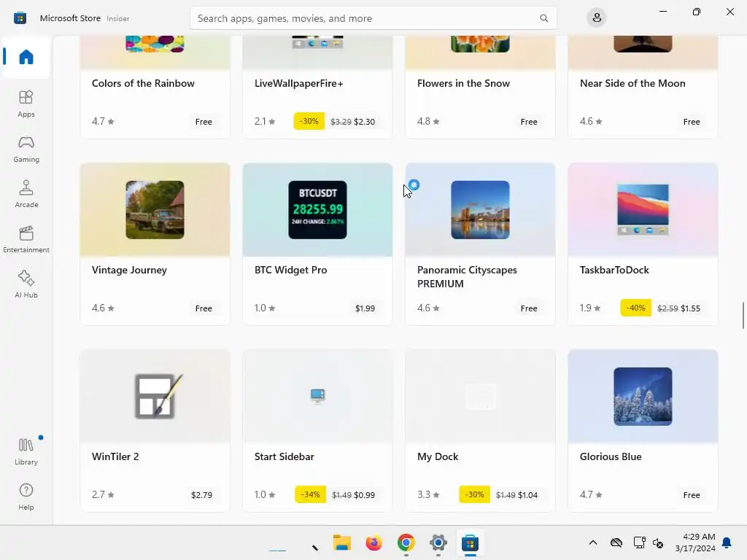Click the cloud sync tray icon
This screenshot has width=747, height=560.
pos(616,542)
